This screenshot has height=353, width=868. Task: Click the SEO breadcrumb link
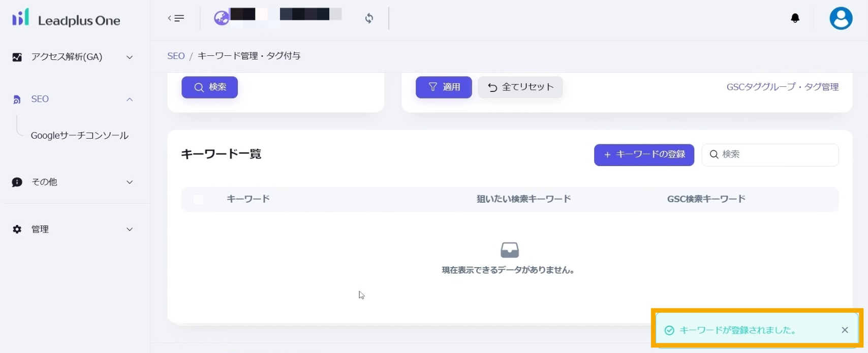coord(176,56)
